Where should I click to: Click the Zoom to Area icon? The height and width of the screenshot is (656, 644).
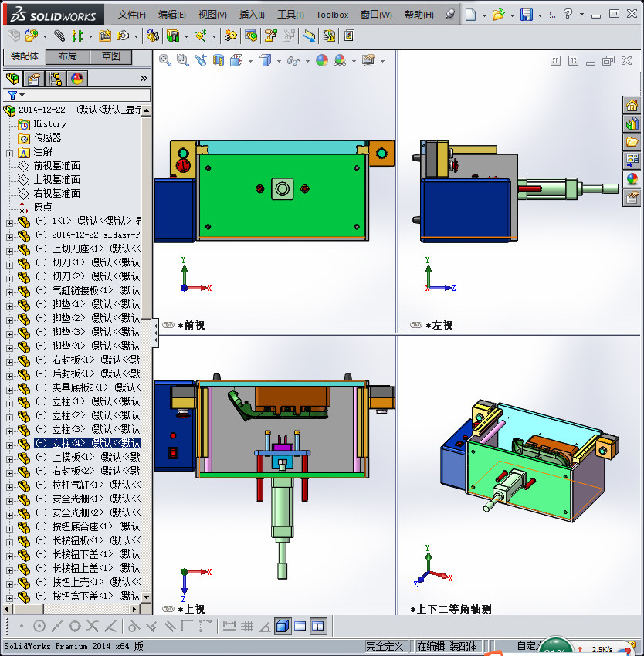click(x=182, y=61)
